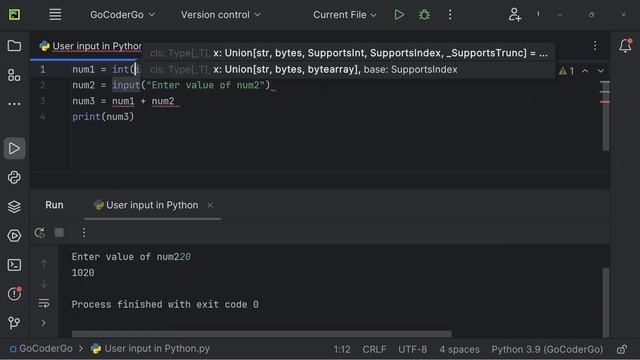This screenshot has height=360, width=640.
Task: Change the 4 spaces indent setting
Action: click(460, 349)
